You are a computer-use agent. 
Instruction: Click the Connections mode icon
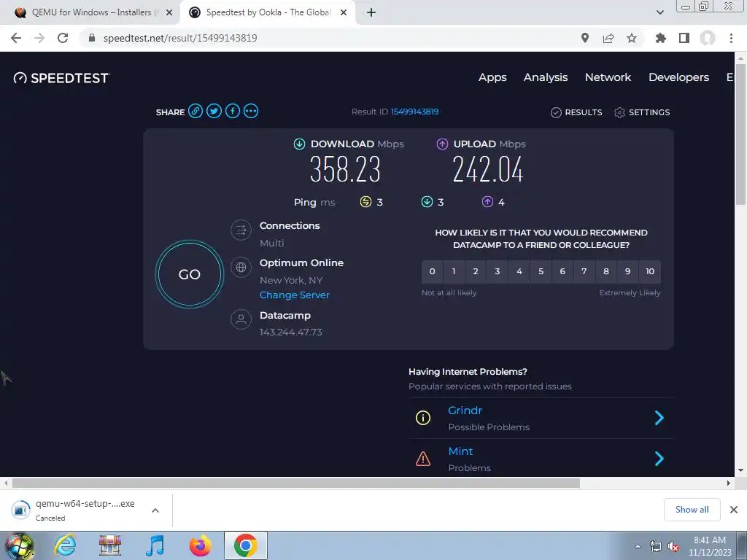(x=241, y=230)
